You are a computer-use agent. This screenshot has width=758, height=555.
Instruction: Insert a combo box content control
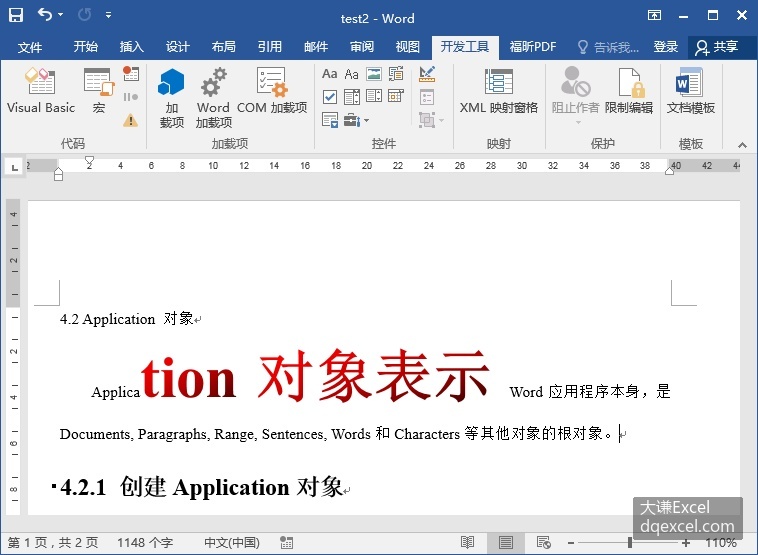coord(351,97)
